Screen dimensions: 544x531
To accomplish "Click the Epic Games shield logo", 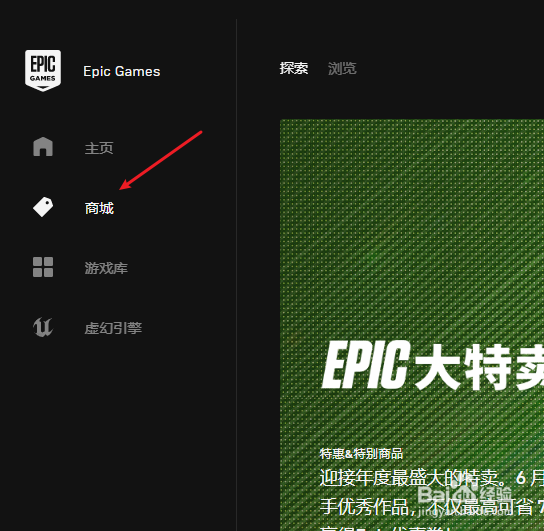I will (x=43, y=71).
